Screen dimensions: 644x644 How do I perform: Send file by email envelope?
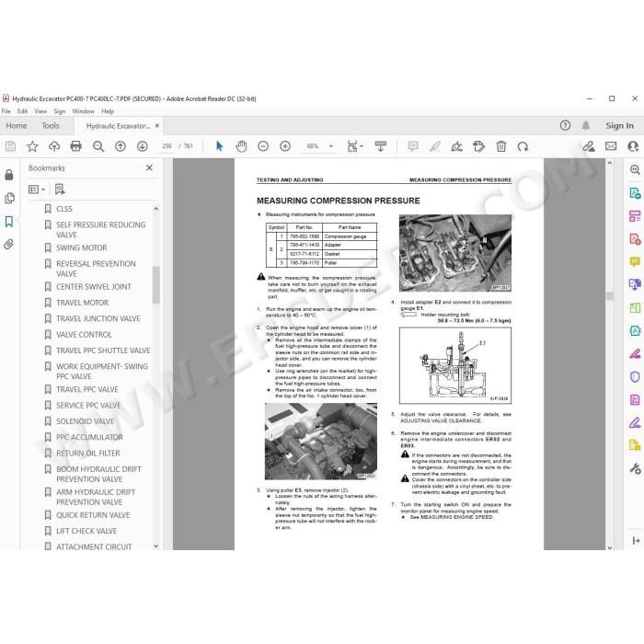pos(611,146)
